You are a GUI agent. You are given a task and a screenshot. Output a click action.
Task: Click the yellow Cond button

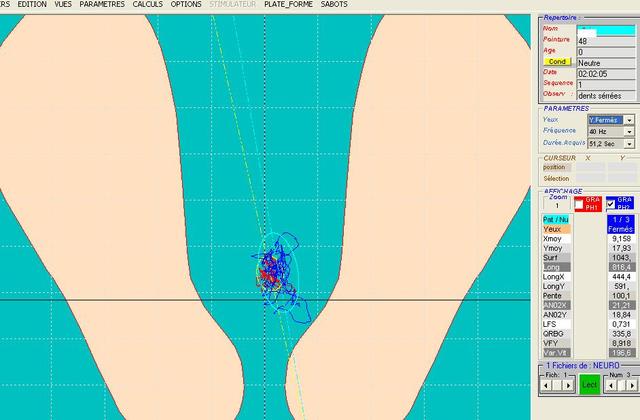click(x=558, y=62)
